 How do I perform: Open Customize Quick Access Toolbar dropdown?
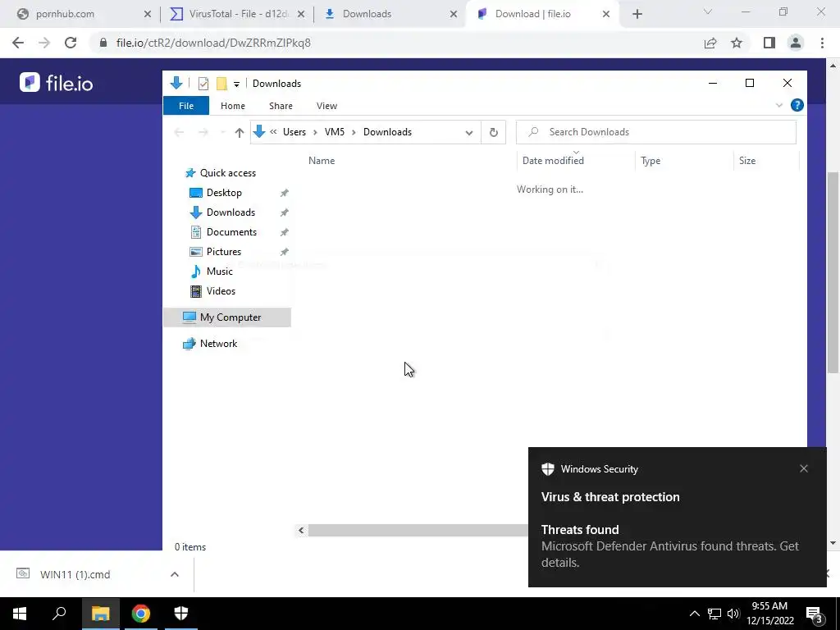coord(236,84)
